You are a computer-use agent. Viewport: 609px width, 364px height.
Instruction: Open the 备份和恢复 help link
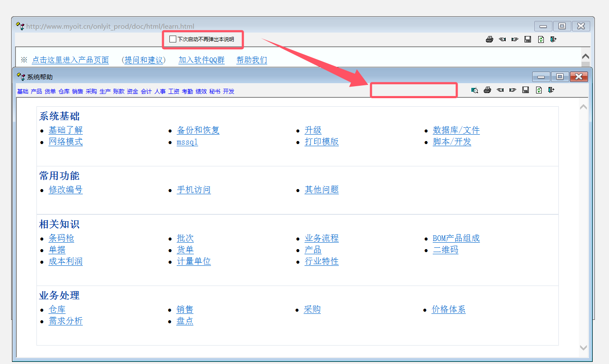pyautogui.click(x=198, y=130)
